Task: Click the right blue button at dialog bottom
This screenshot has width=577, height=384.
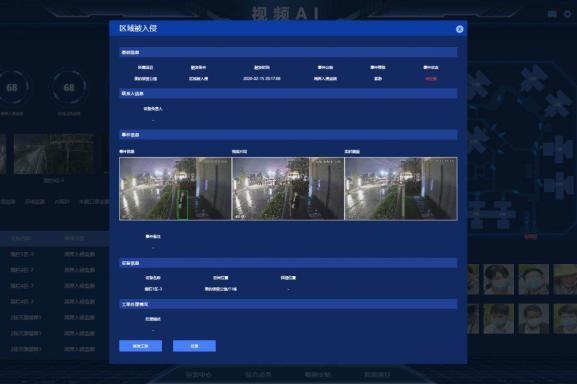Action: (x=194, y=346)
